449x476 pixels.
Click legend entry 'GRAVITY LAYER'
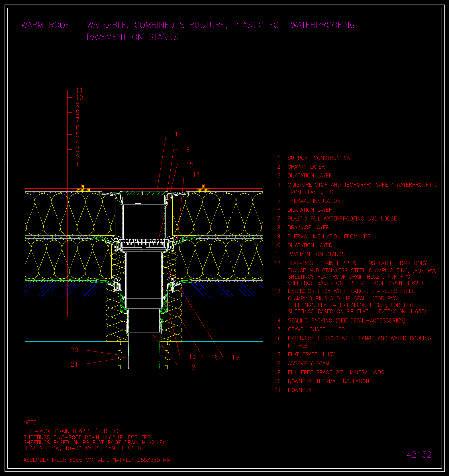(x=306, y=167)
